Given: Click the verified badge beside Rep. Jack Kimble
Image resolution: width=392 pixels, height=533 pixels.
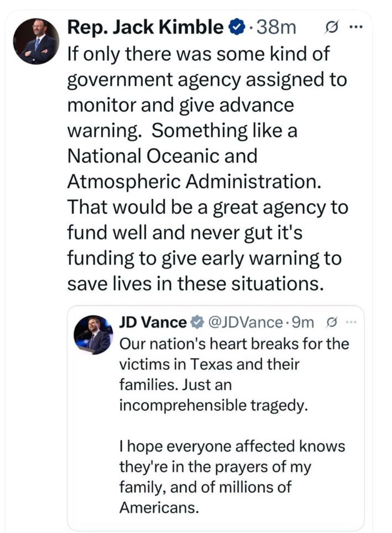Looking at the screenshot, I should (237, 28).
